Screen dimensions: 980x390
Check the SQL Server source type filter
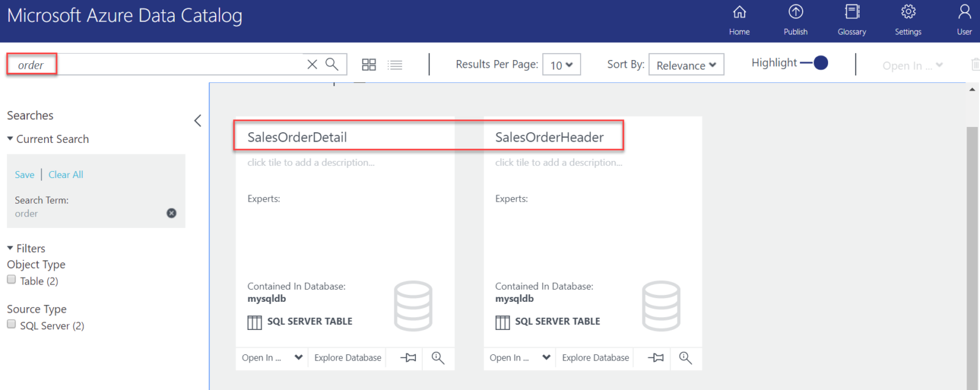tap(11, 324)
